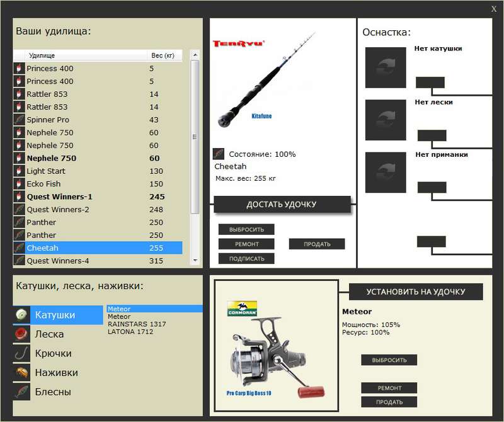Click the rod's ПРОДАТЬ button

tap(317, 244)
